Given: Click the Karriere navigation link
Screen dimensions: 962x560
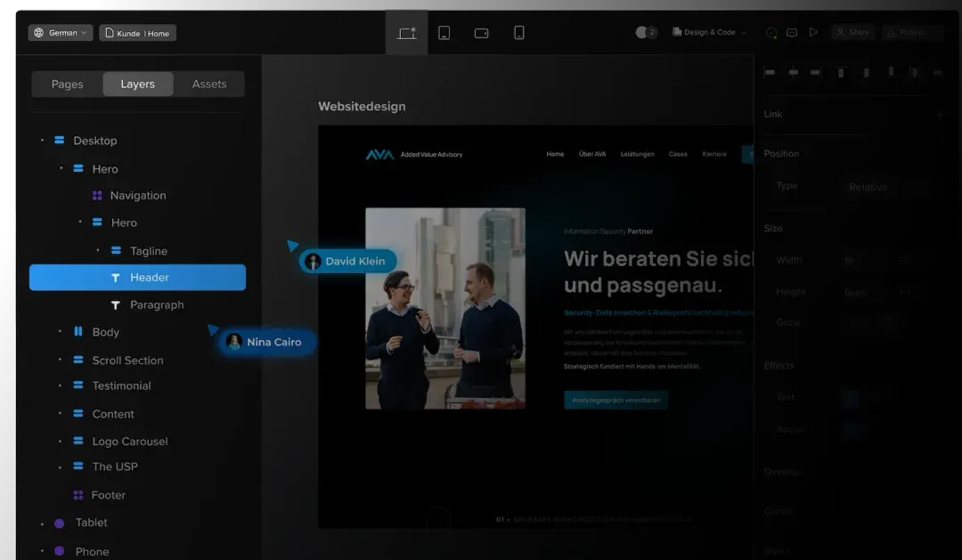Looking at the screenshot, I should tap(714, 154).
